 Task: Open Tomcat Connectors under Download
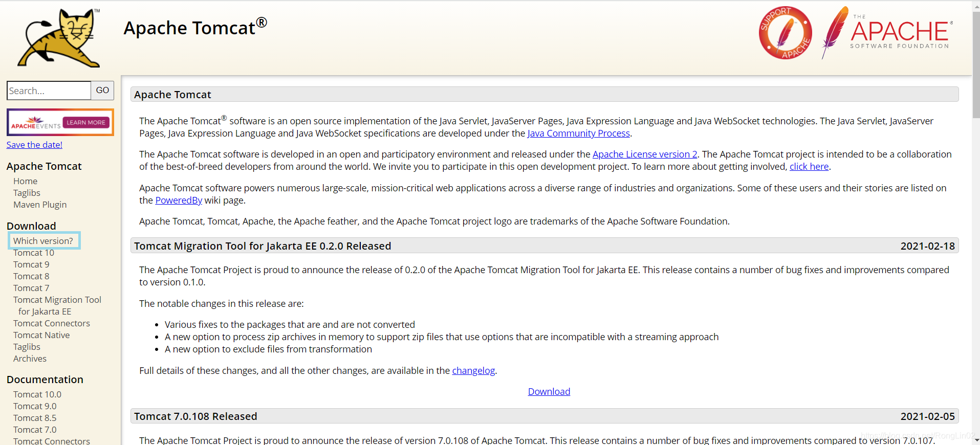click(52, 323)
